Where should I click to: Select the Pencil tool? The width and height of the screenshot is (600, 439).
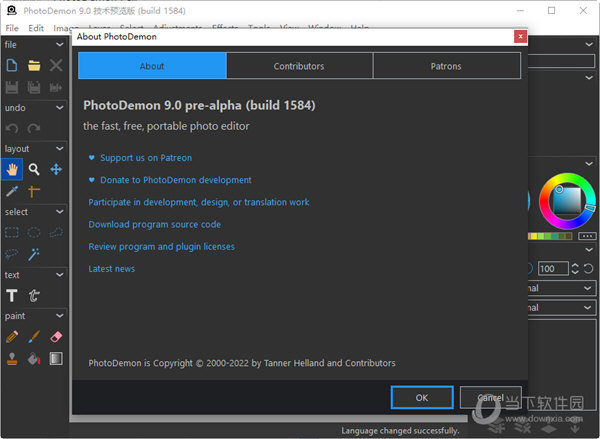(12, 337)
